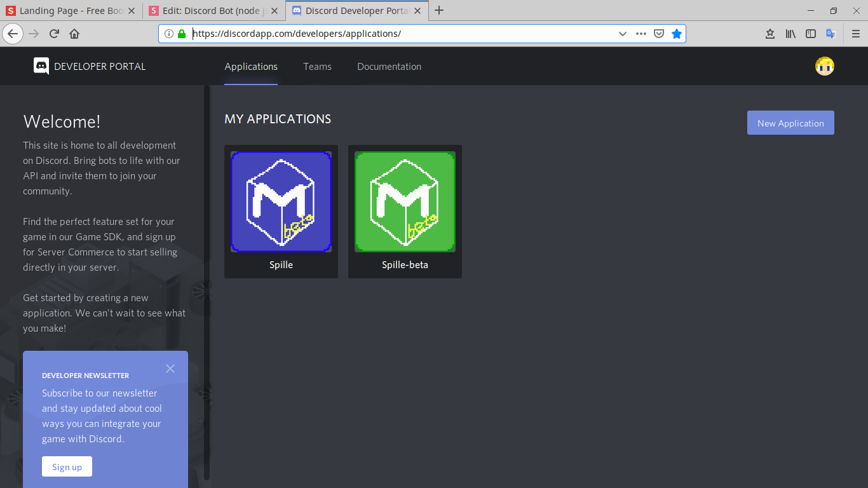Open the Applications nav item
The height and width of the screenshot is (488, 868).
click(251, 66)
